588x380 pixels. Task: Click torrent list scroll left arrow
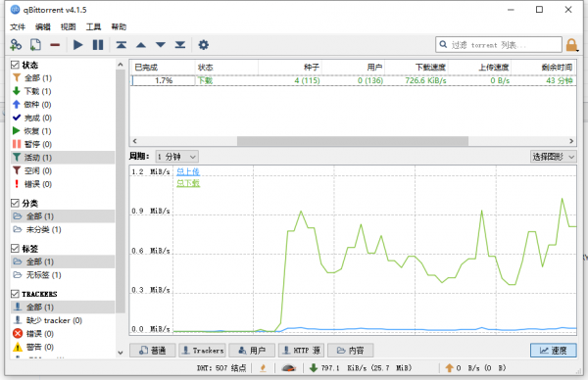pos(134,141)
